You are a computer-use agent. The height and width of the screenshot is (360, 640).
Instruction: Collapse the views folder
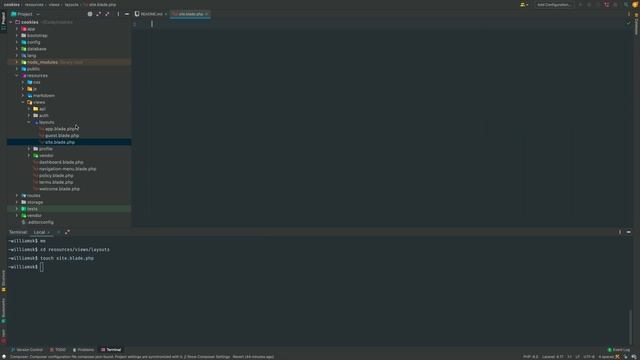pyautogui.click(x=23, y=102)
